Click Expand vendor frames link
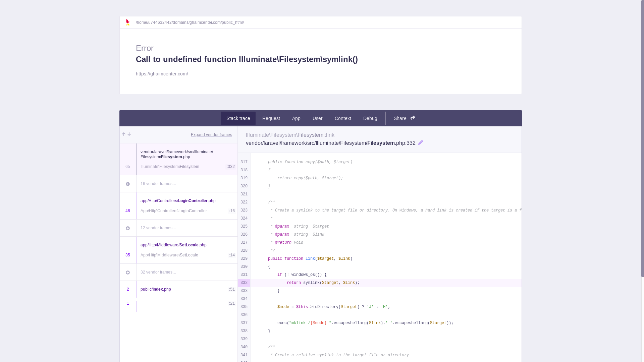Screen dimensions: 644x362 [211, 135]
